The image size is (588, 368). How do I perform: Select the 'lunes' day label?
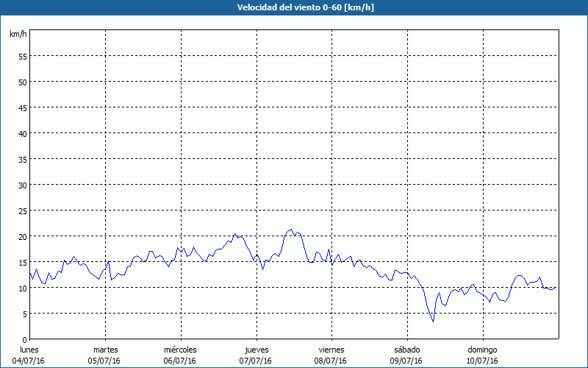[x=29, y=350]
